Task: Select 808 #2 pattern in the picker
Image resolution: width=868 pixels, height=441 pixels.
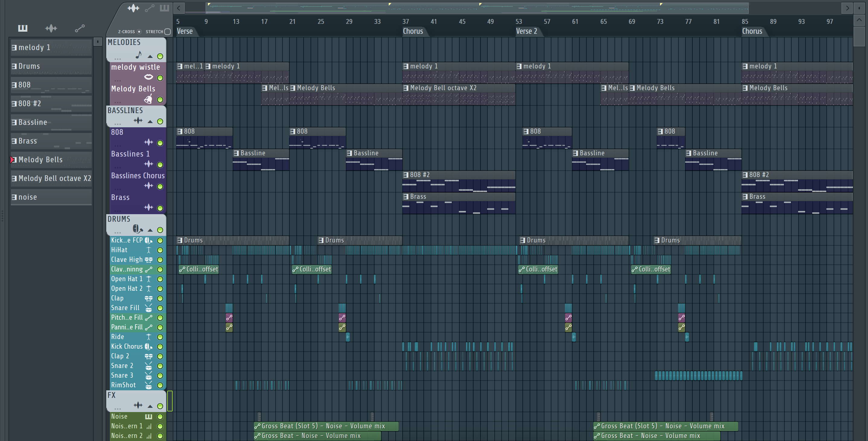Action: [x=51, y=103]
